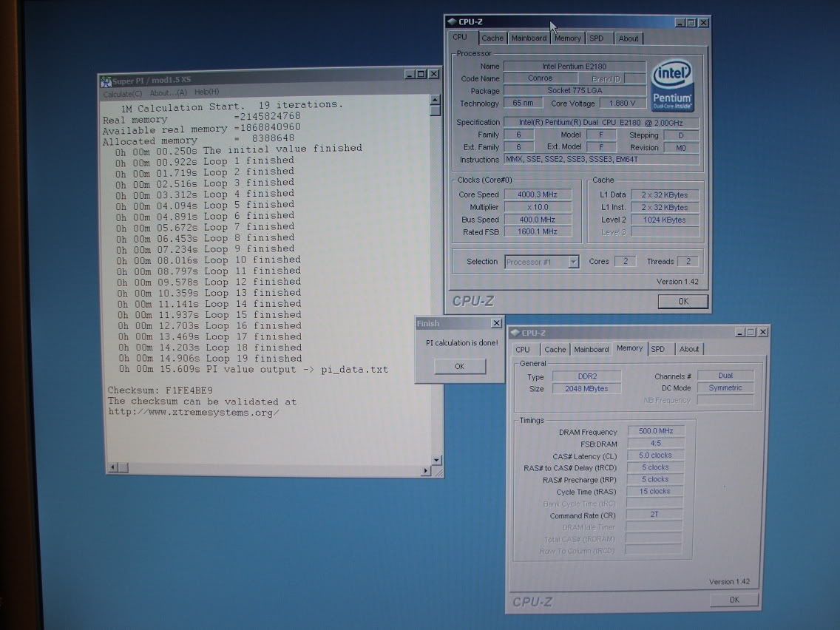Click the Rated FSB value '1600.1 MHz'

(x=538, y=232)
